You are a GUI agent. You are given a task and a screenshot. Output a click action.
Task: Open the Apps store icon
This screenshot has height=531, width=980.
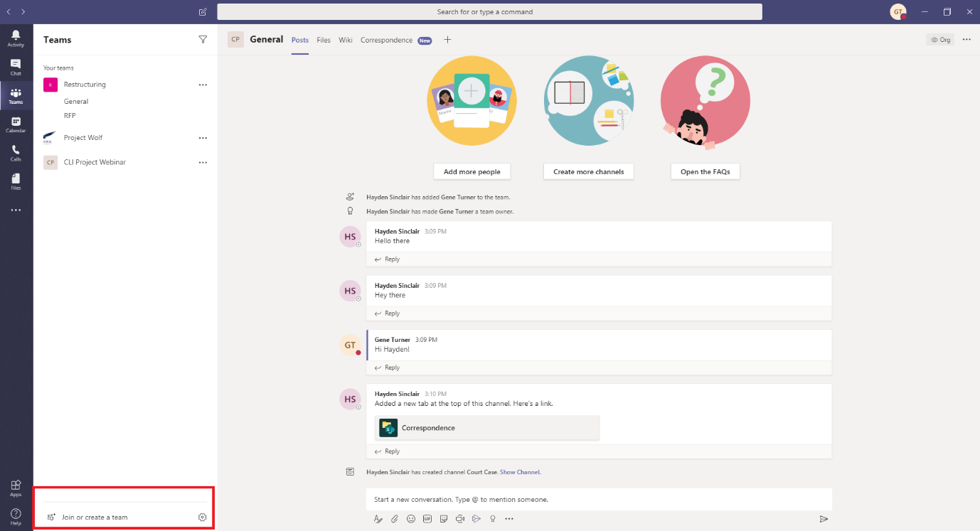tap(16, 488)
